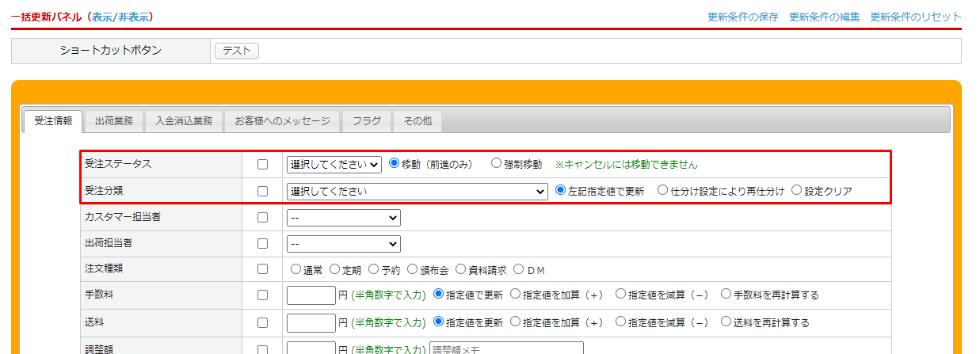Choose DM order type

click(520, 269)
